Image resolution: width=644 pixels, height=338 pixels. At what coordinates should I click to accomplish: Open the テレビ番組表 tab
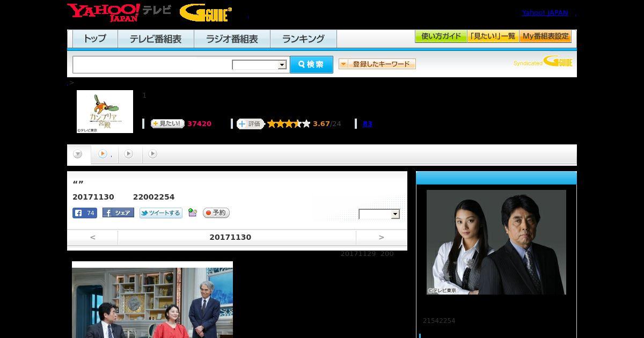pyautogui.click(x=156, y=39)
